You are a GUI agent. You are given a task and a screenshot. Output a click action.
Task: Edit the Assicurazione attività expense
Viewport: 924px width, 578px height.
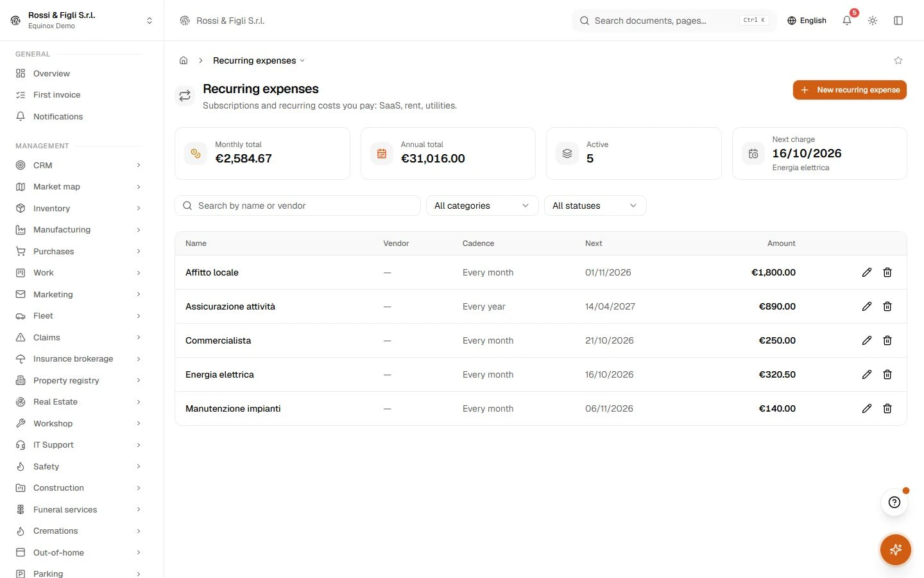click(x=867, y=306)
